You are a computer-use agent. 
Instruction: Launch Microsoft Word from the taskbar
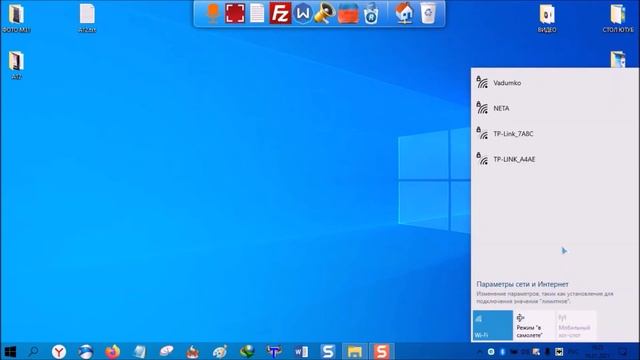pyautogui.click(x=301, y=351)
